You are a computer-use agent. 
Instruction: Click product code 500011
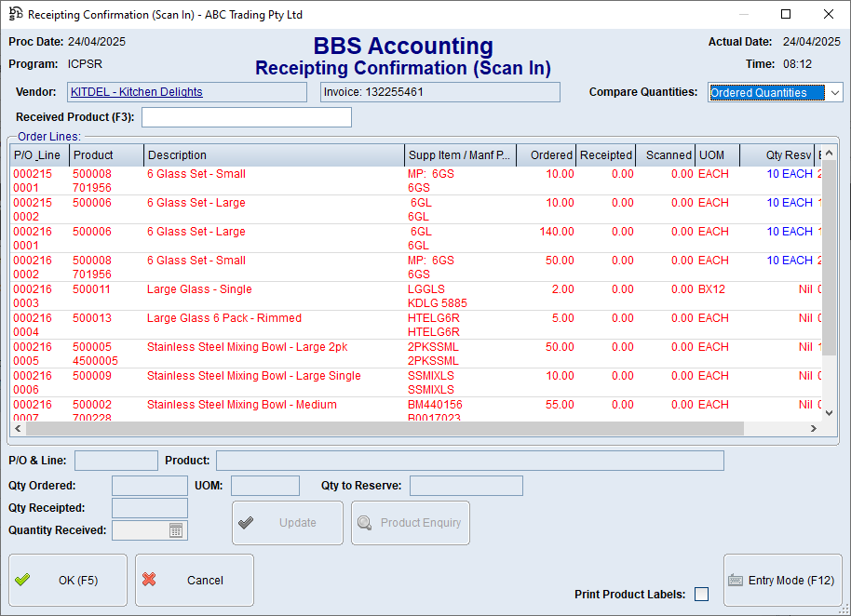point(92,289)
